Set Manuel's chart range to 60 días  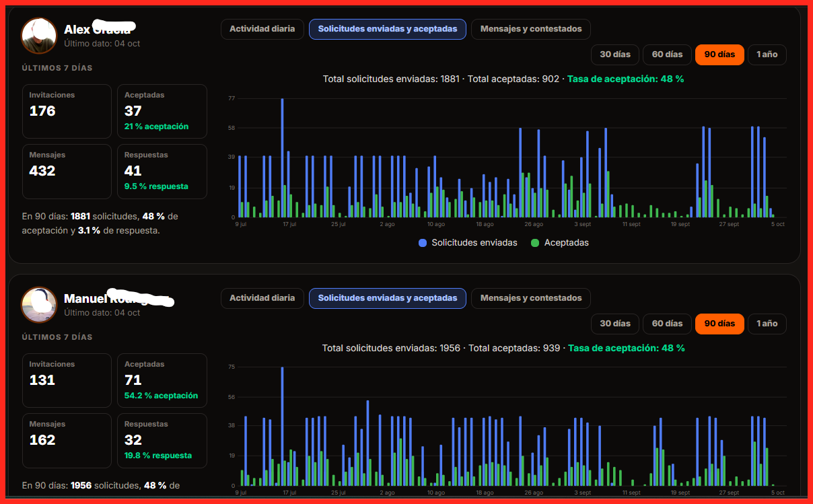click(667, 324)
